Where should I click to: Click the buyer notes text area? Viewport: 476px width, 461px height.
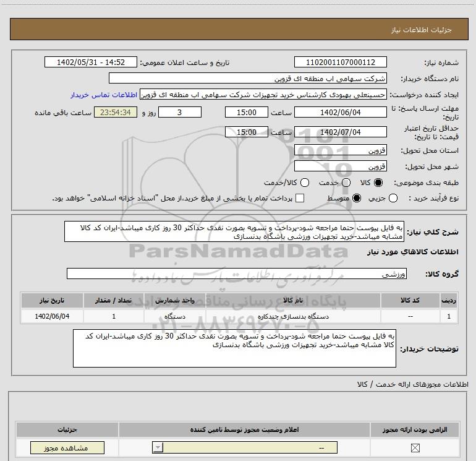234,348
